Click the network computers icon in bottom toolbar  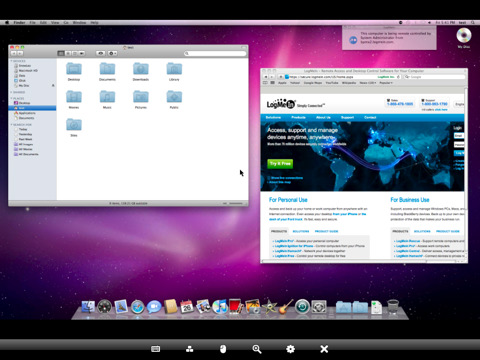[190, 349]
